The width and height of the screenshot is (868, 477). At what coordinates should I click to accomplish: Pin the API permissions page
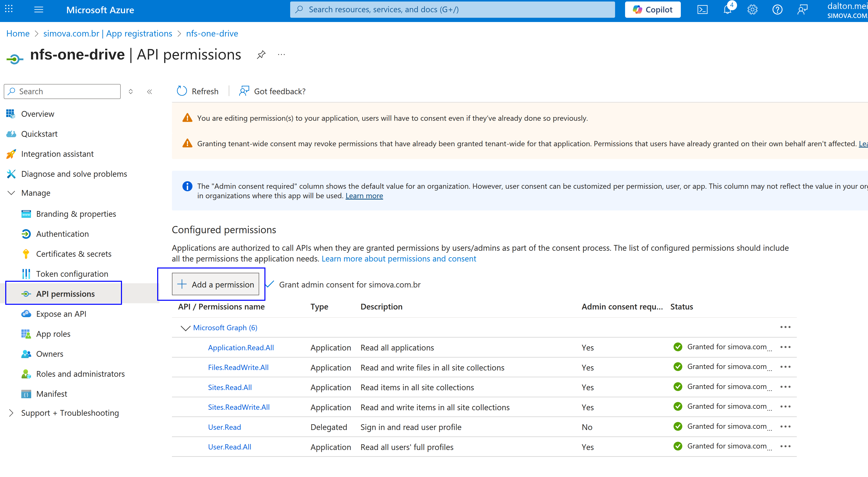click(261, 54)
